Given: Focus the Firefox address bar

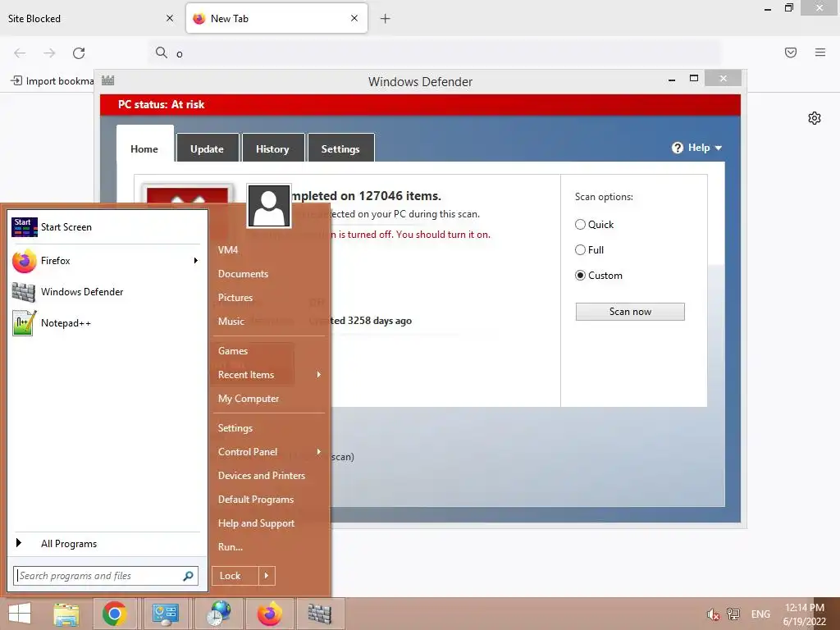Looking at the screenshot, I should (434, 53).
